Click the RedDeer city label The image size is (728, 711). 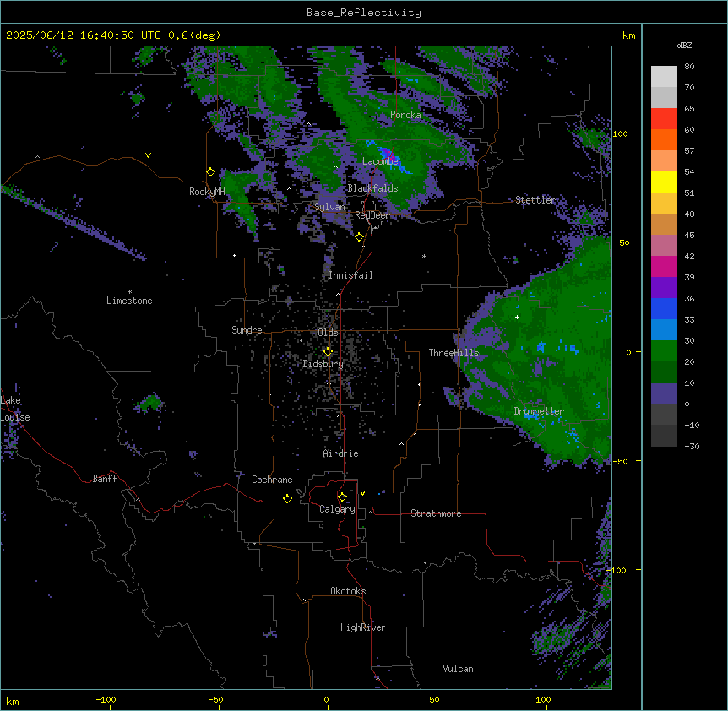(x=372, y=215)
